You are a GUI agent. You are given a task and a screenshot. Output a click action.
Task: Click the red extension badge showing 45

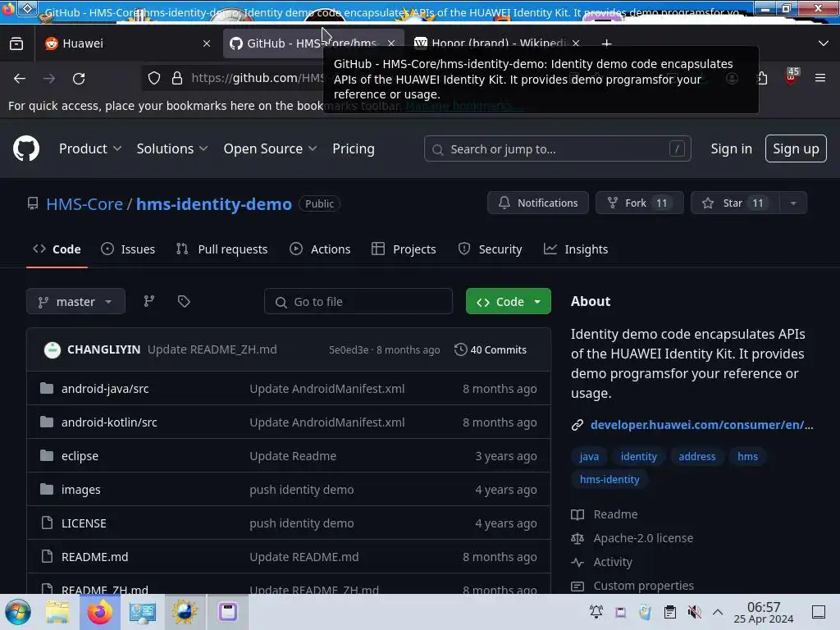(791, 76)
